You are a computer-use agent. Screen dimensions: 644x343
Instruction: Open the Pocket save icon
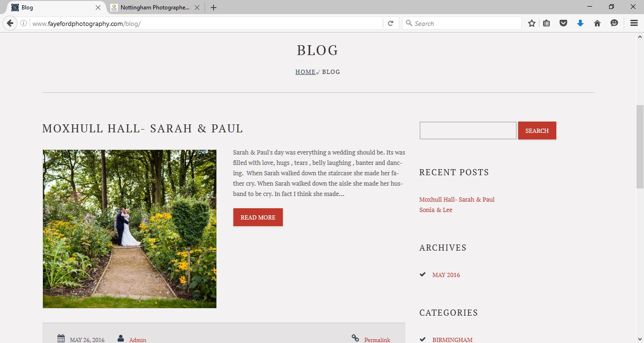pyautogui.click(x=563, y=23)
